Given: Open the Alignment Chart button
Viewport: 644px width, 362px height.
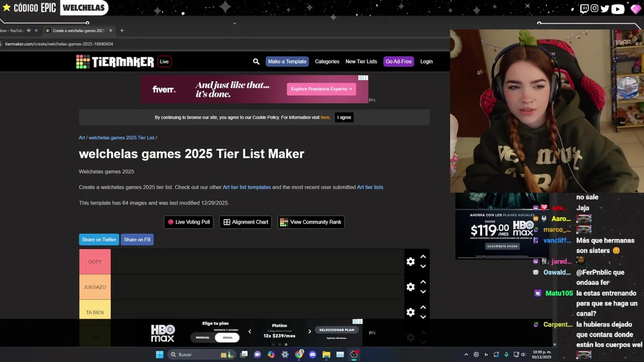Looking at the screenshot, I should click(246, 222).
